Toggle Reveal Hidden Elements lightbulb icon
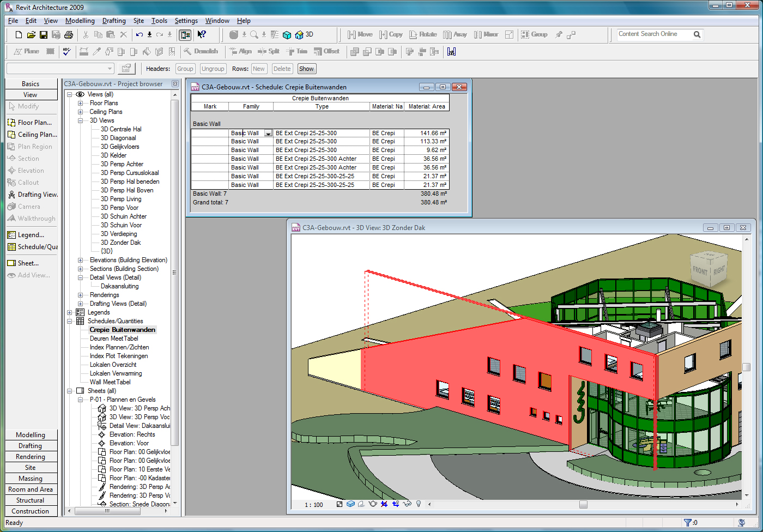 click(419, 504)
